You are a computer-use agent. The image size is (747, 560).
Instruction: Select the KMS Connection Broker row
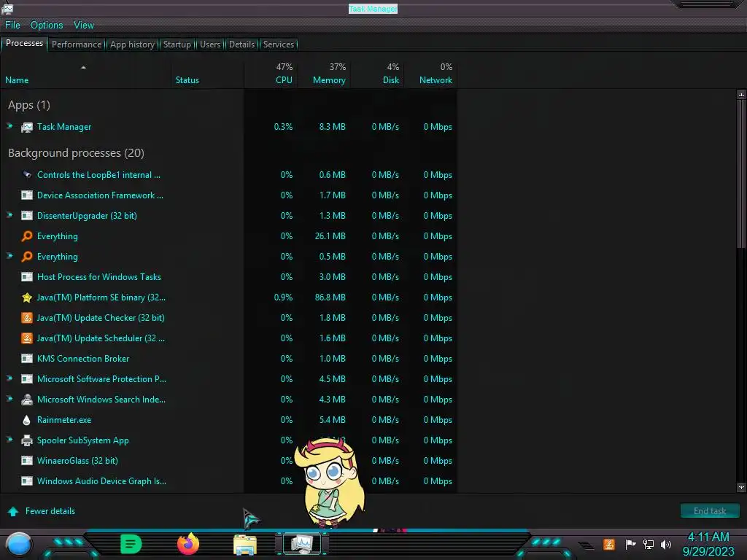click(228, 359)
